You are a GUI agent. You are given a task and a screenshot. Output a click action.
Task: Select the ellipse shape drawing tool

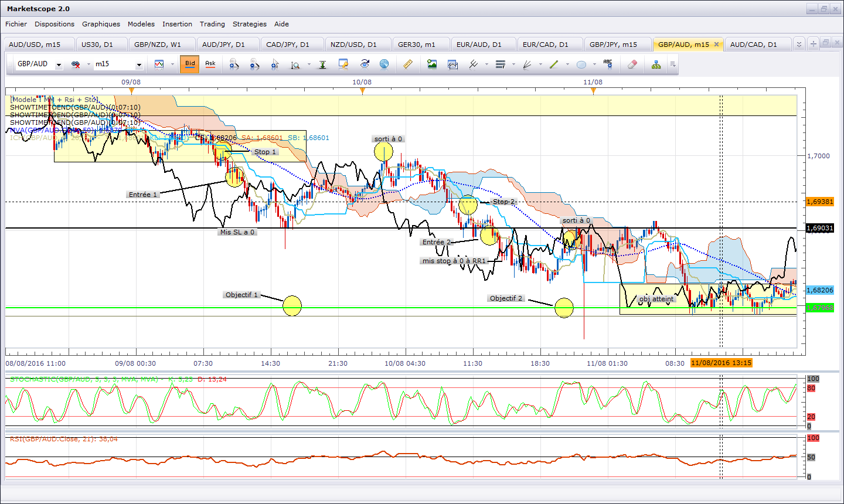[x=581, y=64]
